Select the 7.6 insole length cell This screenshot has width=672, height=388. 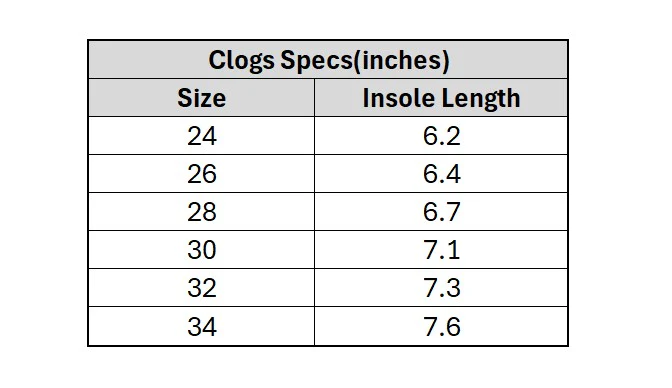pos(441,326)
